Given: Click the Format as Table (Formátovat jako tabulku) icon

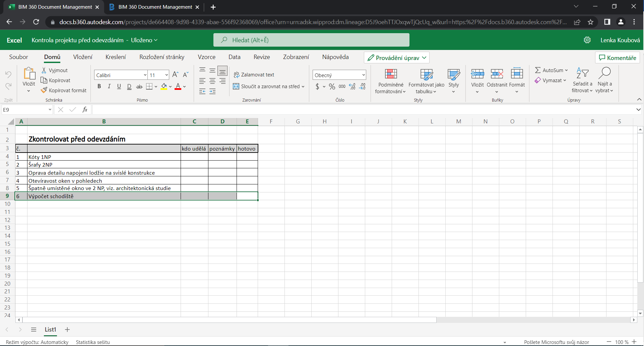Looking at the screenshot, I should click(426, 74).
